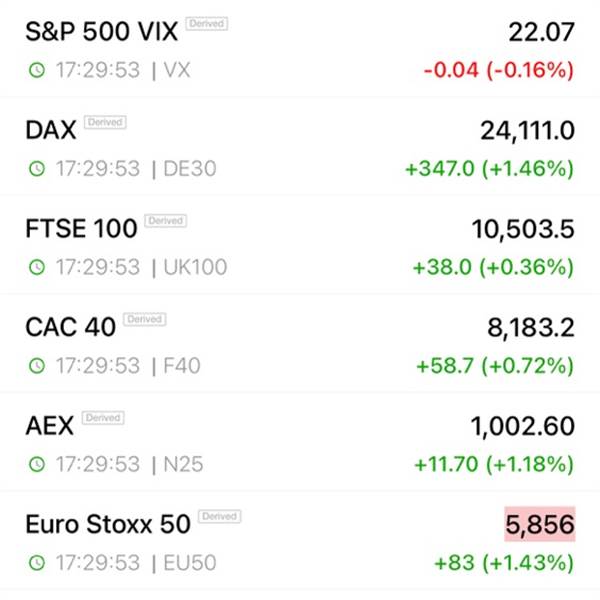Click the clock icon under DAX
600x600 pixels.
coord(37,168)
